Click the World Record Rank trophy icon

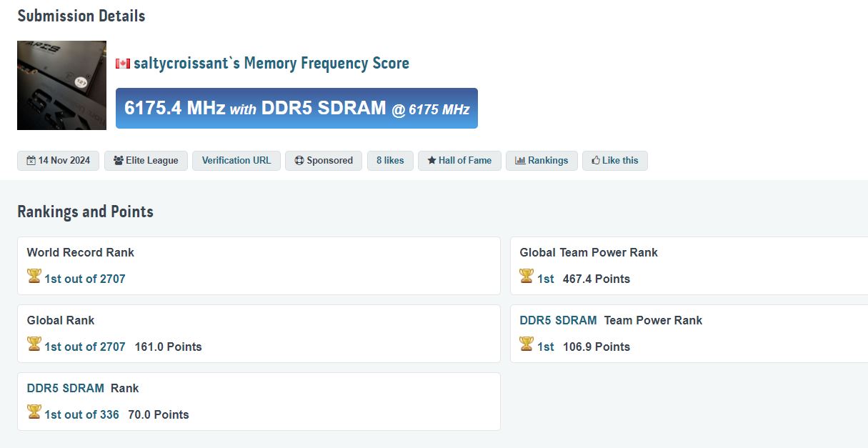[x=34, y=277]
